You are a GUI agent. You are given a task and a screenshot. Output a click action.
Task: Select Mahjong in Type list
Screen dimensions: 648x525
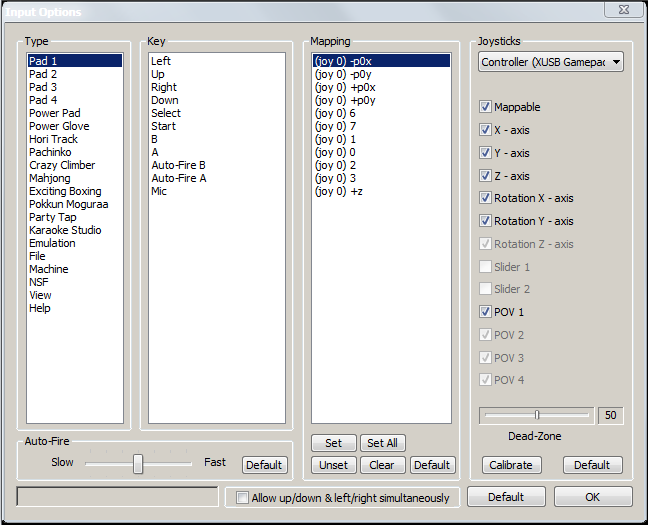tap(75, 178)
